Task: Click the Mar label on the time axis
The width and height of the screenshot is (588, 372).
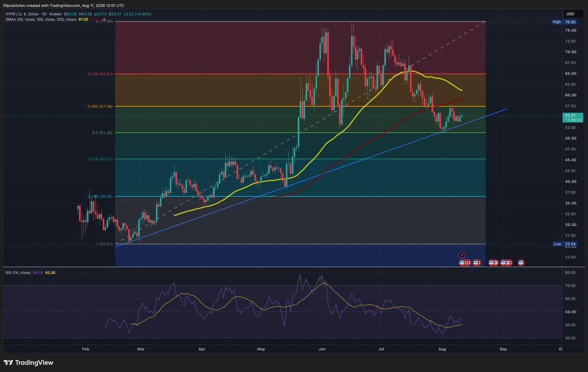Action: pyautogui.click(x=141, y=349)
